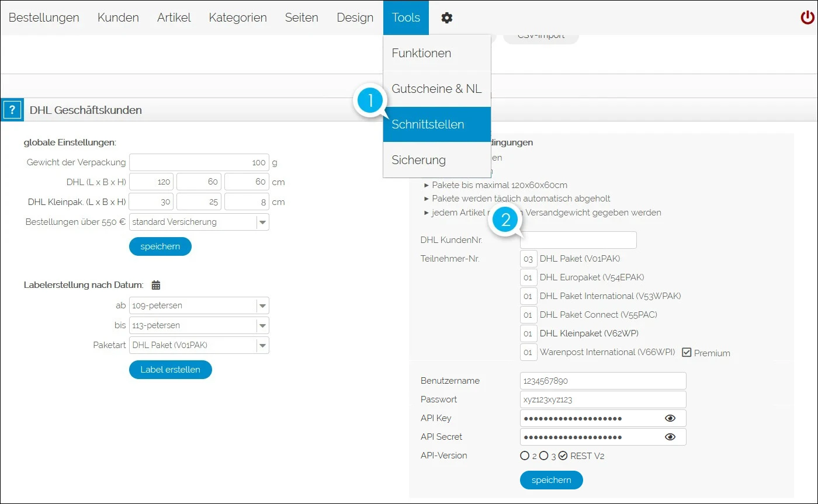
Task: Toggle the Premium checkbox
Action: 687,353
